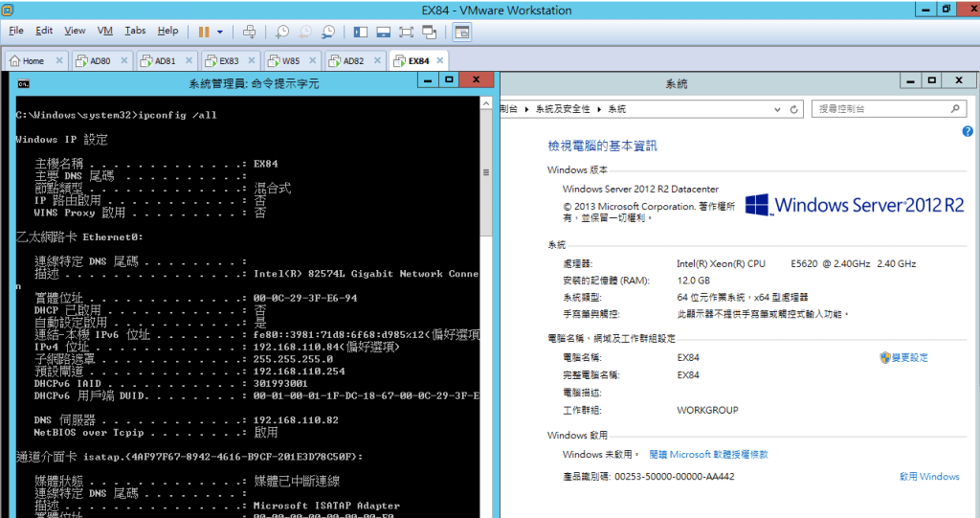The image size is (980, 518).
Task: Click the console view icon in toolbar
Action: [x=462, y=32]
